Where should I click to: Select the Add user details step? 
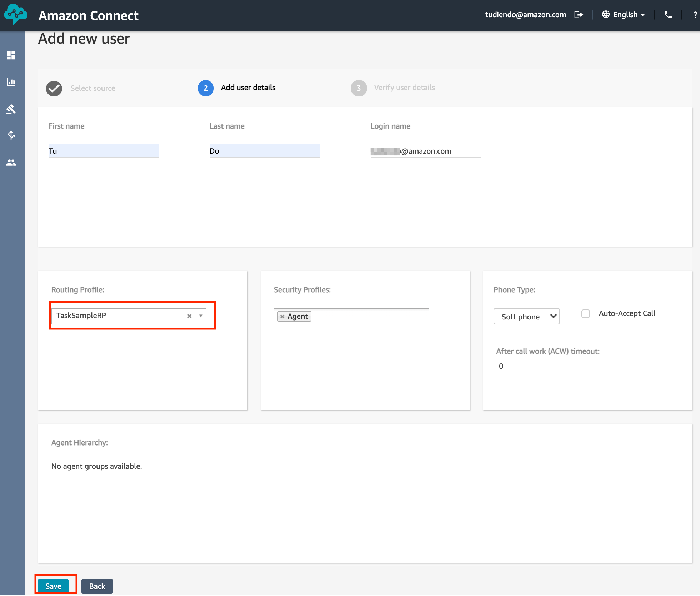click(x=248, y=88)
